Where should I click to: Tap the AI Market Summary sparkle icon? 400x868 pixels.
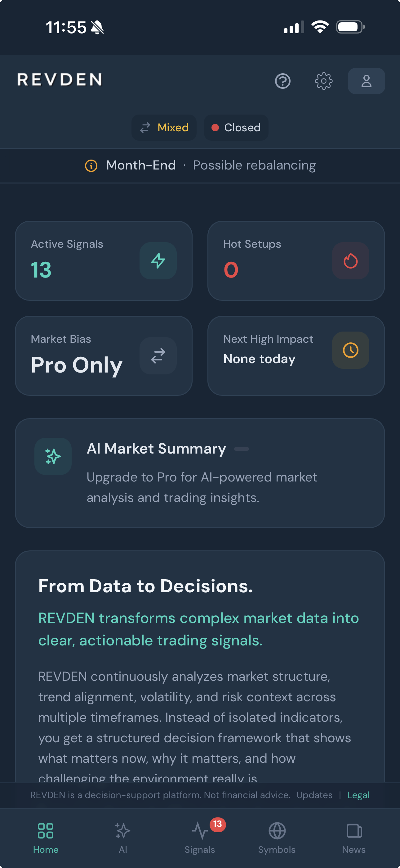(x=52, y=456)
